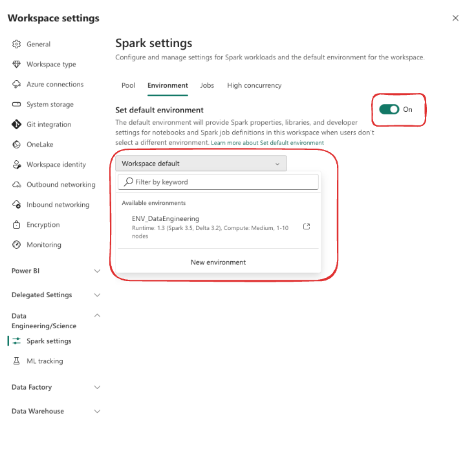Collapse the Data Engineering/Science section
476x451 pixels.
(x=97, y=316)
